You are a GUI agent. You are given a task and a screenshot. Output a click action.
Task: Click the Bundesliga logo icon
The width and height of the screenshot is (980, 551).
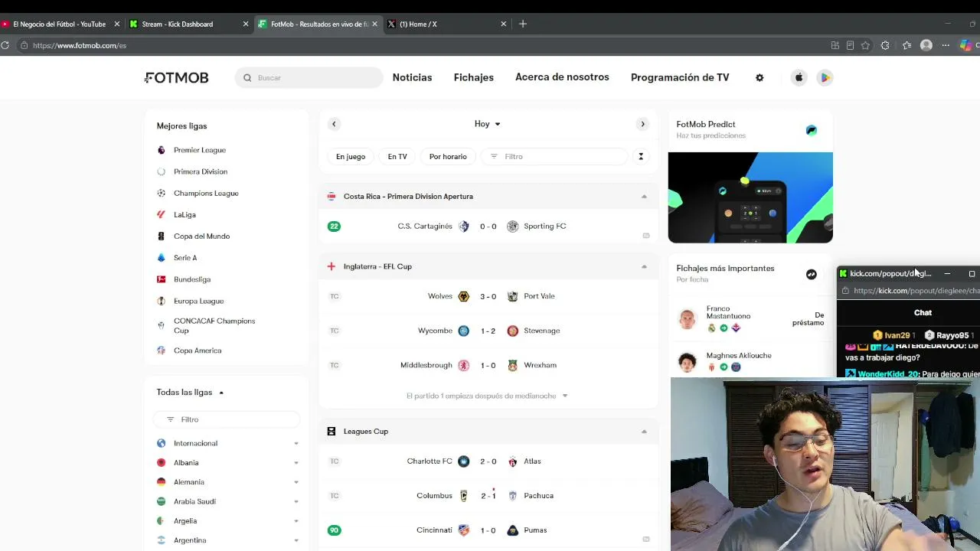pos(161,279)
